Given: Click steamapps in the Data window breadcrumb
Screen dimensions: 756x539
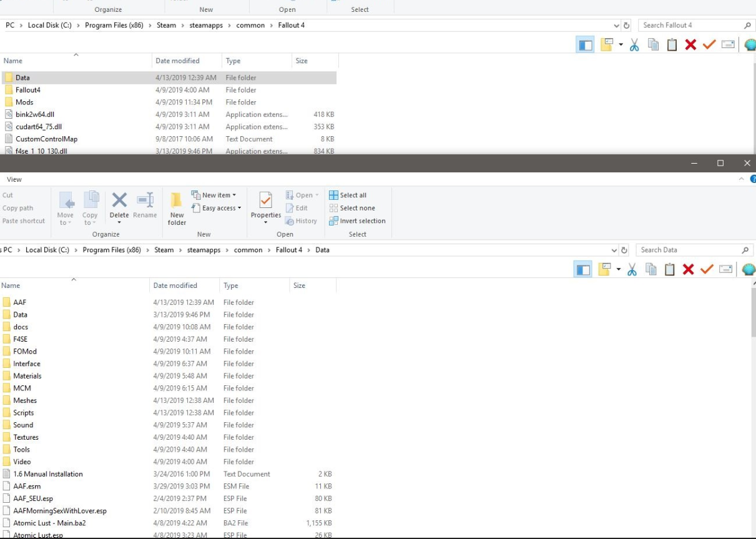Looking at the screenshot, I should tap(204, 250).
